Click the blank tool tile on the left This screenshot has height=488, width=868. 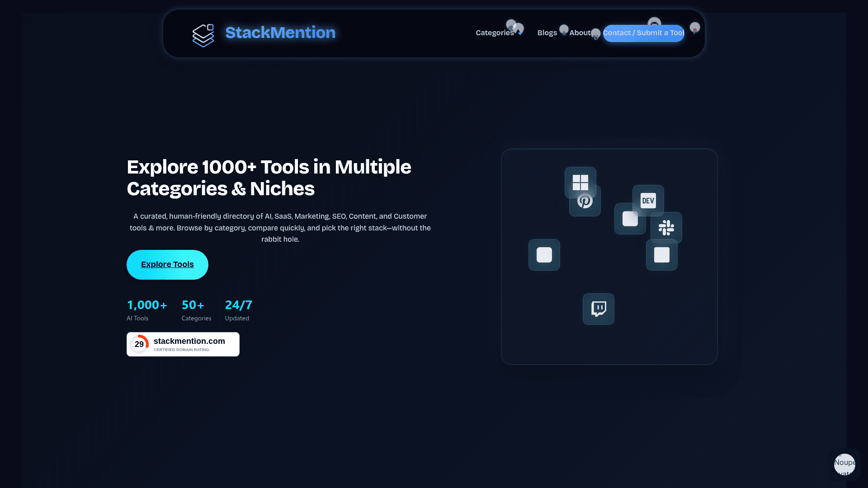pyautogui.click(x=544, y=255)
